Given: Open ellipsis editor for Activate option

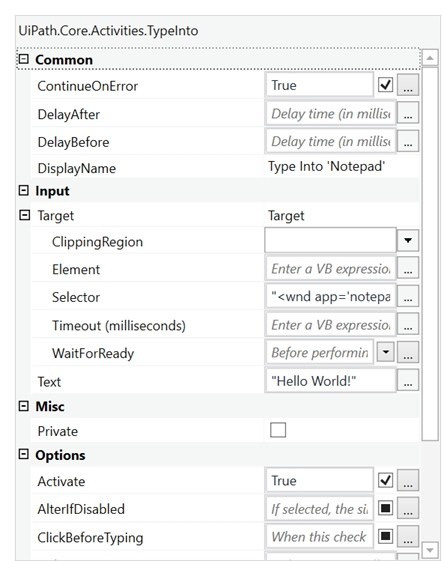Looking at the screenshot, I should click(408, 480).
